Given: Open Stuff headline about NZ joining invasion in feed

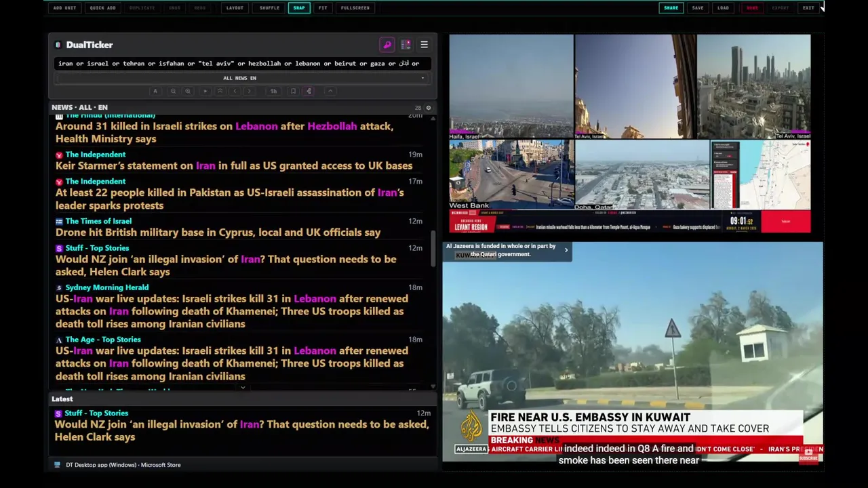Looking at the screenshot, I should pos(226,265).
